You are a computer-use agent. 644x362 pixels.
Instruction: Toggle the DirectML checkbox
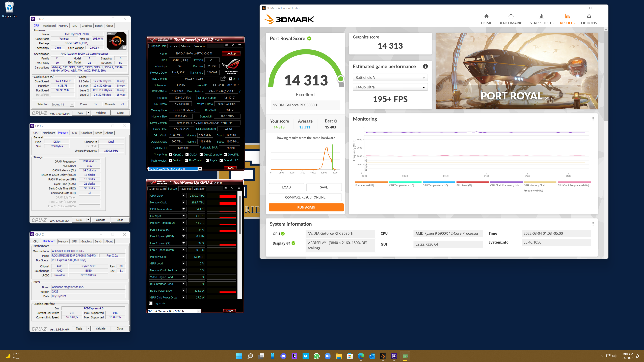[x=225, y=155]
